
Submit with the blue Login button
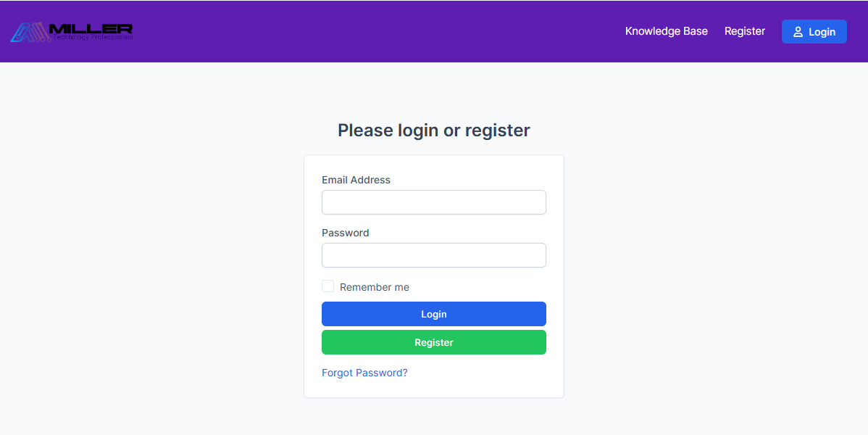[x=433, y=314]
